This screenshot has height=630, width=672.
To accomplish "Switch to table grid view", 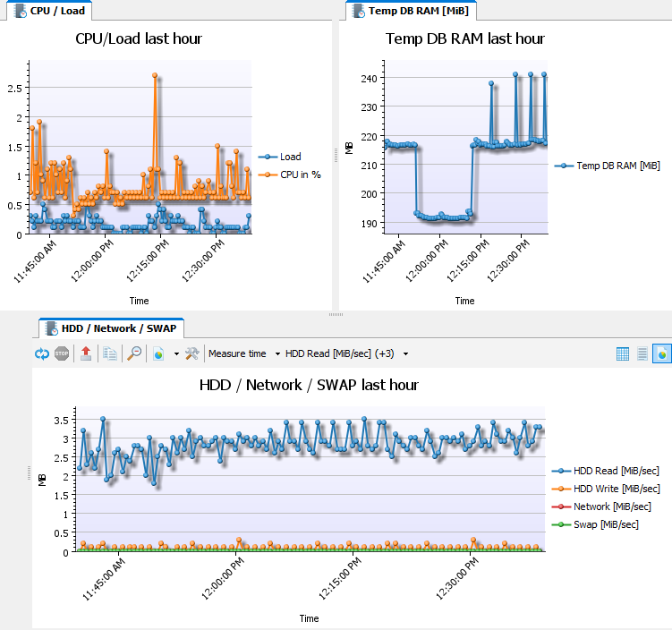I will click(623, 353).
